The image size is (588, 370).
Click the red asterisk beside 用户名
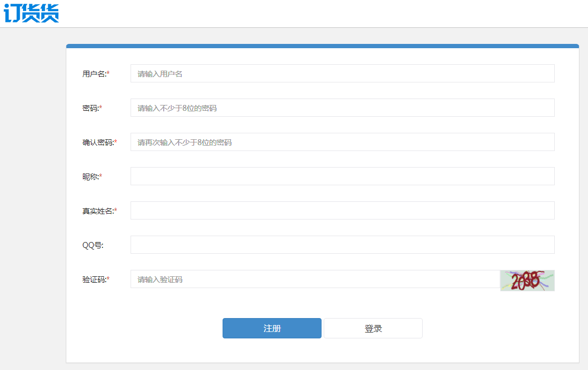coord(108,73)
